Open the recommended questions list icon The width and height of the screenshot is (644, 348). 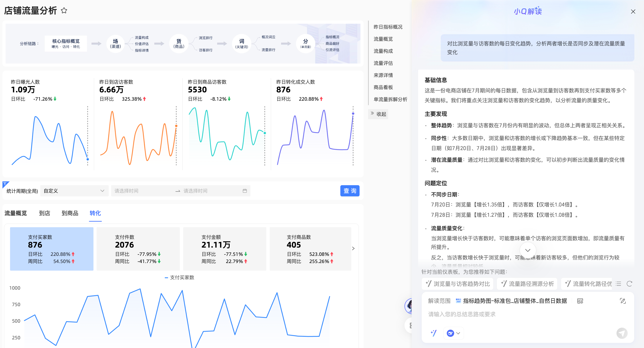618,284
